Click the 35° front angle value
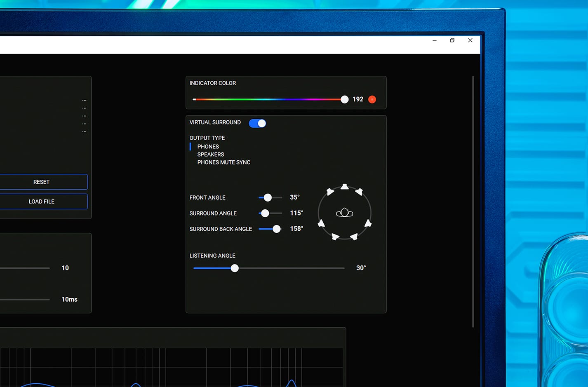 coord(295,197)
